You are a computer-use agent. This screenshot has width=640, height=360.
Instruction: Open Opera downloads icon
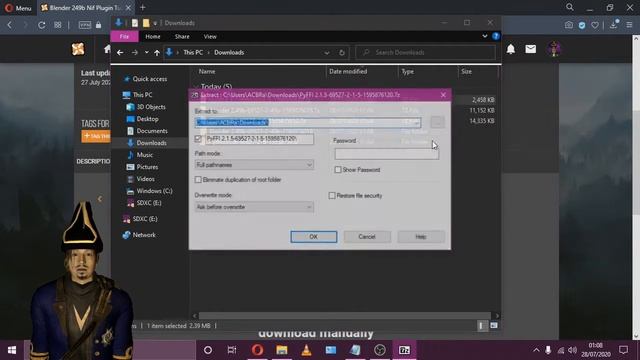(614, 24)
